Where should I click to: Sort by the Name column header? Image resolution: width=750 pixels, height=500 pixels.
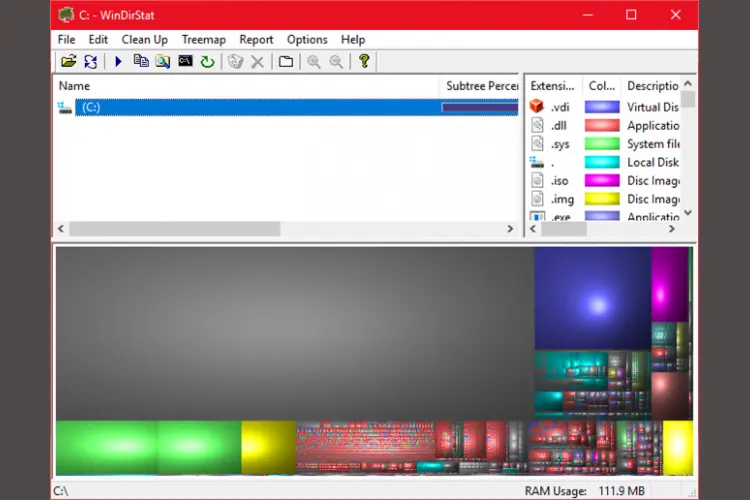[247, 86]
